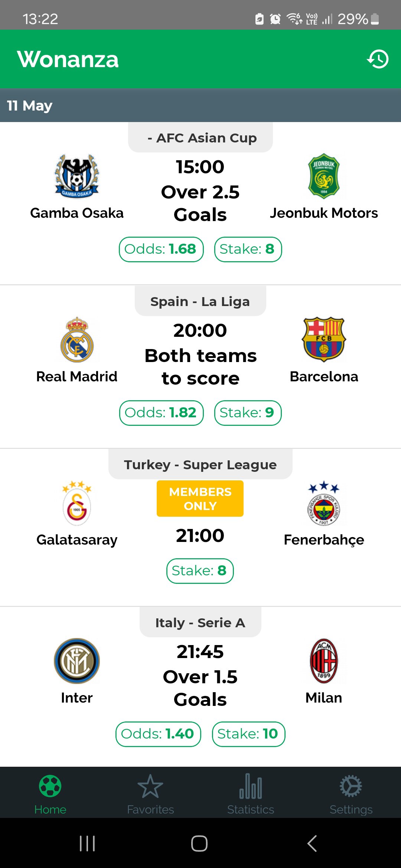Tap the Gamba Osaka team logo
Screen dimensions: 401x868
coord(77,177)
